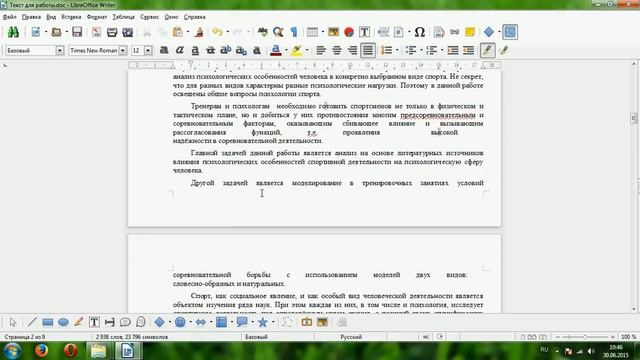
Task: Click the Open folder icon
Action: pos(56,32)
